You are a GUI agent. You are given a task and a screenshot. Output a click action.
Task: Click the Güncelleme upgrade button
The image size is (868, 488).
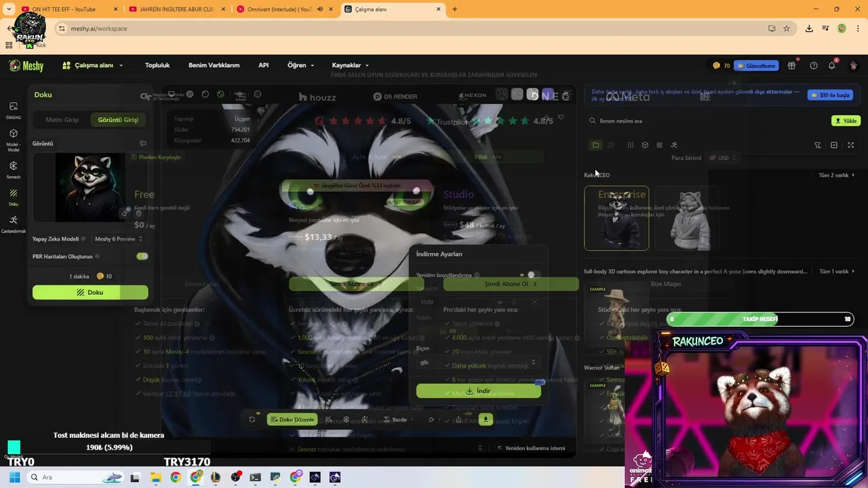tap(756, 66)
